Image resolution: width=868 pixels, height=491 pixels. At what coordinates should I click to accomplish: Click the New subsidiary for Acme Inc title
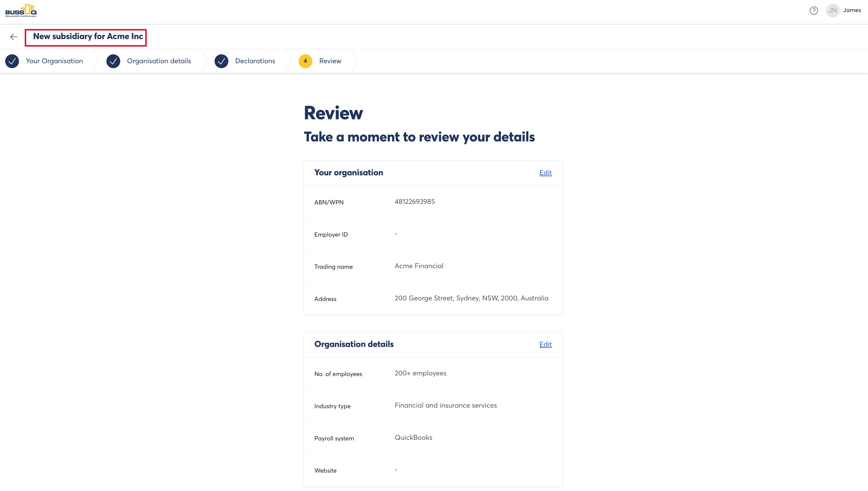pyautogui.click(x=88, y=37)
